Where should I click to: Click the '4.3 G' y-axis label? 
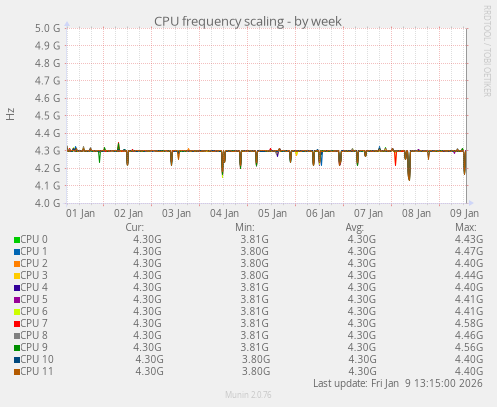(x=48, y=151)
